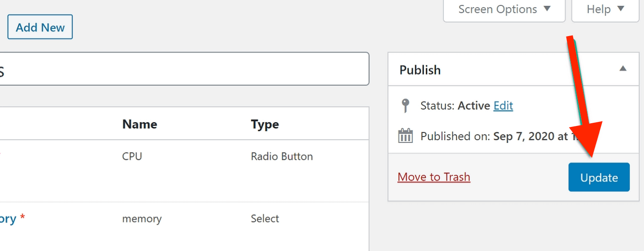The width and height of the screenshot is (644, 251).
Task: Click the calendar icon beside Published on
Action: click(x=405, y=136)
